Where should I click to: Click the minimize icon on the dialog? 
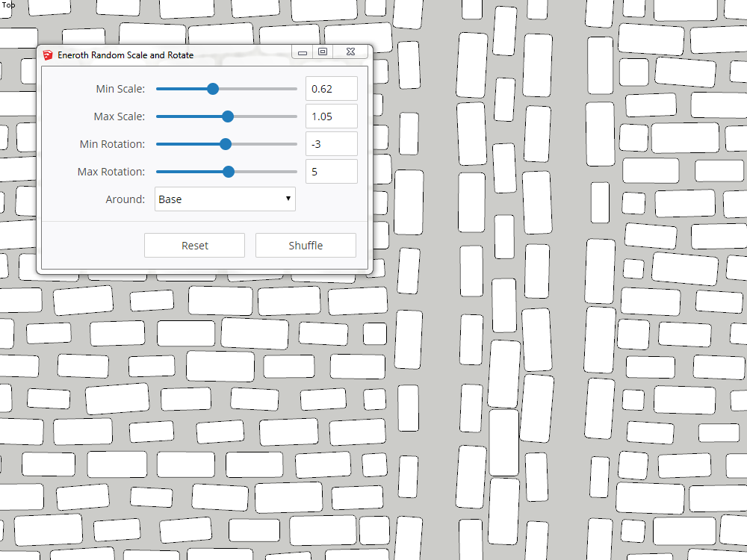coord(302,52)
